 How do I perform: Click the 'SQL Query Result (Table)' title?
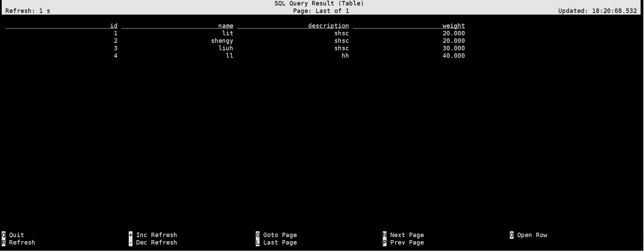pyautogui.click(x=319, y=3)
